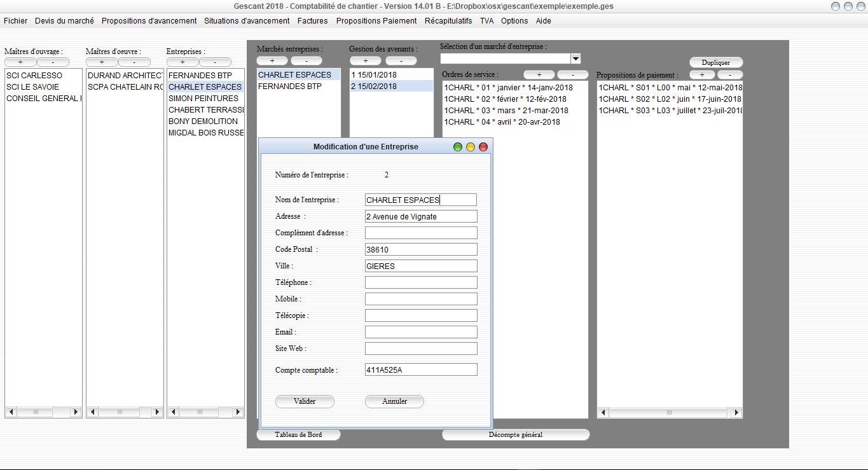Select MIGDAL BOIS RUSSE entry

[205, 132]
